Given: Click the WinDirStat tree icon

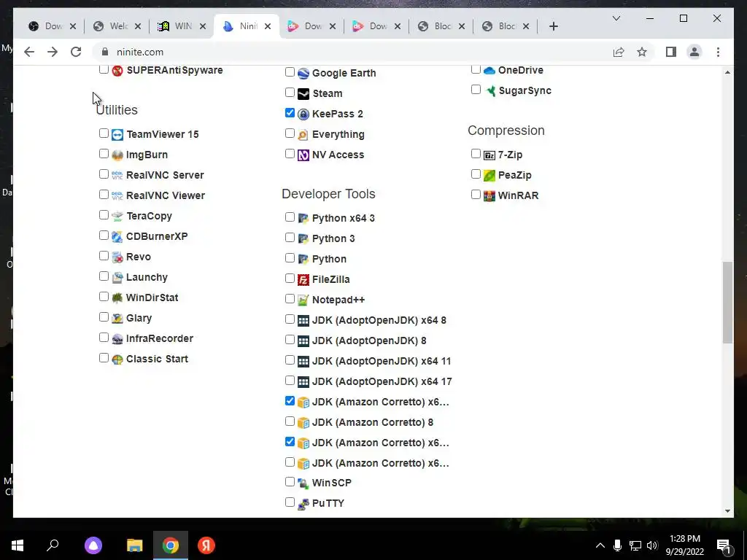Looking at the screenshot, I should tap(117, 298).
